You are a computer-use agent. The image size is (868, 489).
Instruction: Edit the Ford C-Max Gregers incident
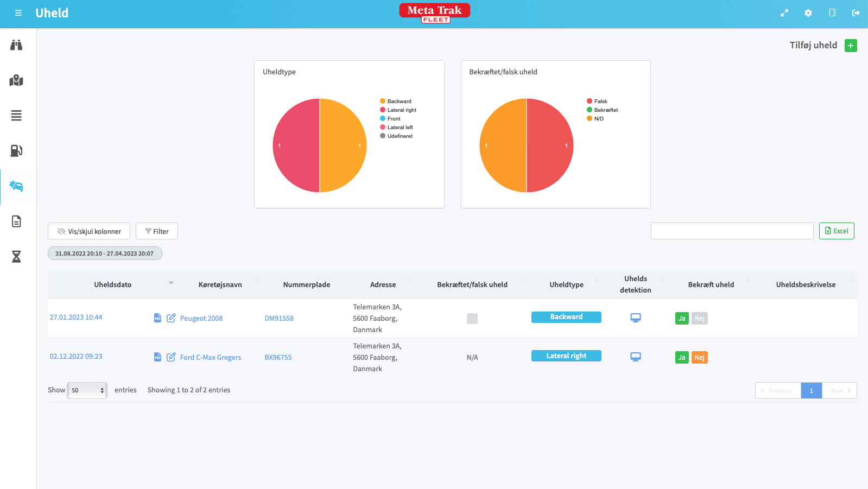(171, 357)
